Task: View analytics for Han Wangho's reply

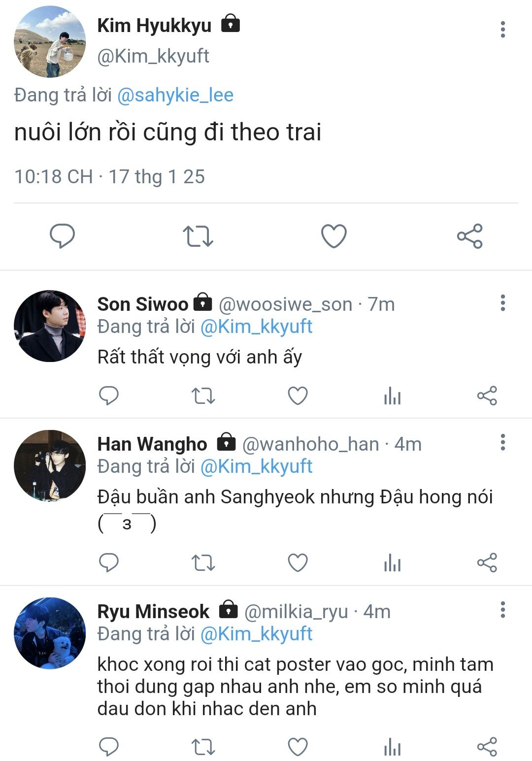Action: (393, 562)
